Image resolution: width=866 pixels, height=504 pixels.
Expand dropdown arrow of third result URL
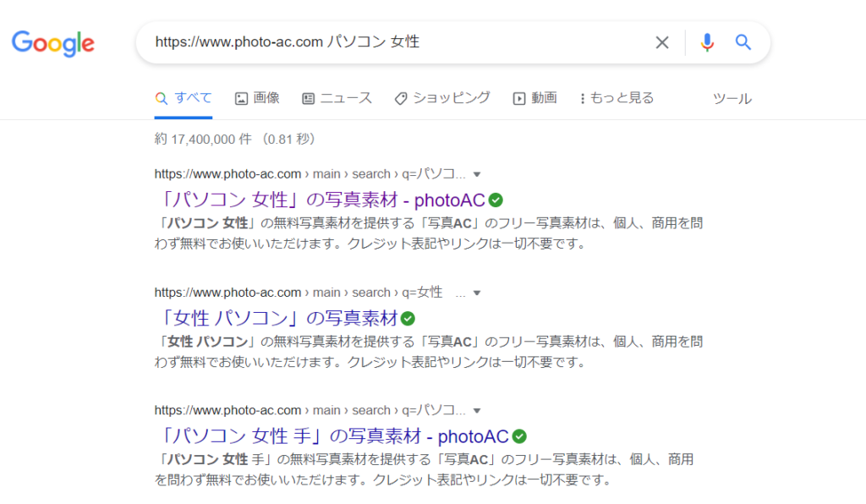[x=477, y=411]
